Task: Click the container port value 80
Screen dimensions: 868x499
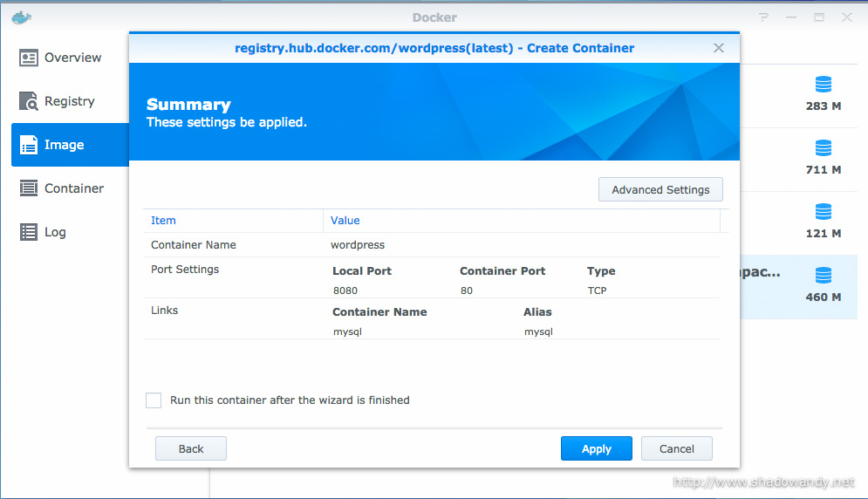Action: click(467, 291)
